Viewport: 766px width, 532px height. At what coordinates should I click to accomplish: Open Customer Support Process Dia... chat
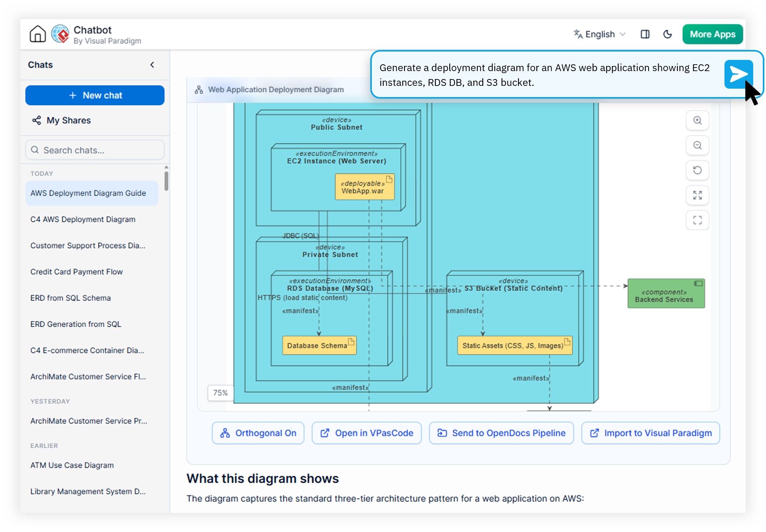(92, 246)
